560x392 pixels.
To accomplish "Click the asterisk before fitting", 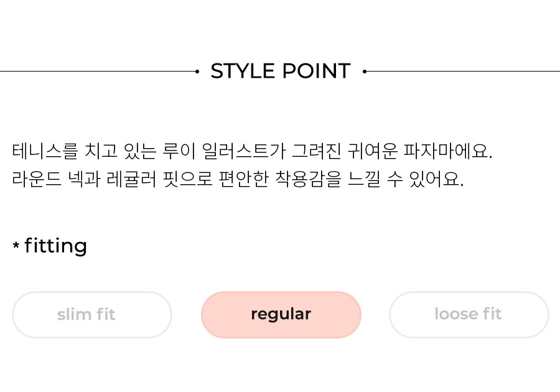I will tap(16, 246).
